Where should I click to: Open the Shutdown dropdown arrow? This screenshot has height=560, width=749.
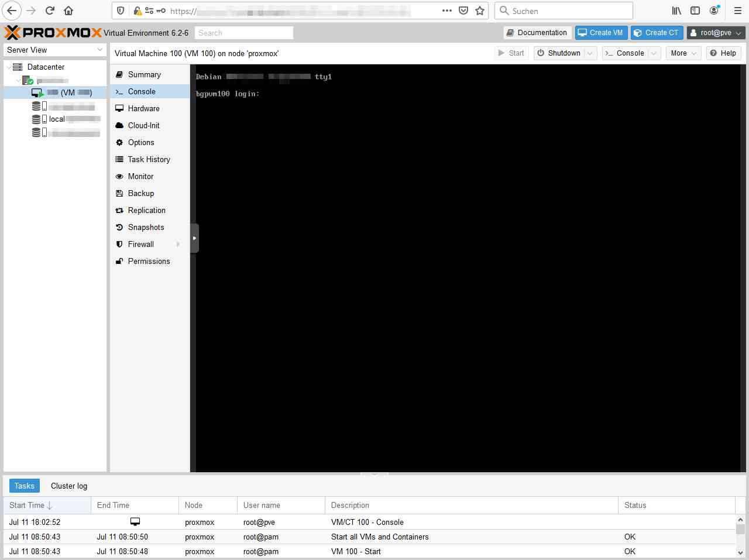[590, 53]
